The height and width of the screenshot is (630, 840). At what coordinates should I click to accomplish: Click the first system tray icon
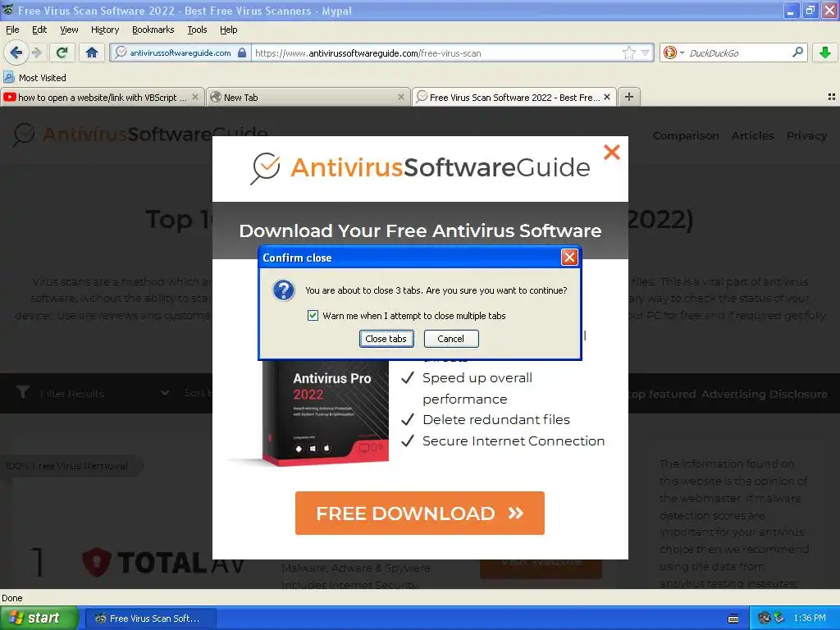pyautogui.click(x=765, y=618)
